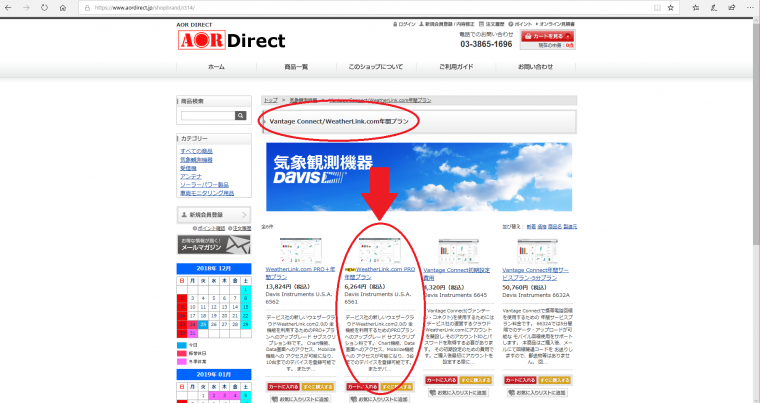Click the red カートを見る cart button
The height and width of the screenshot is (403, 760).
[547, 36]
